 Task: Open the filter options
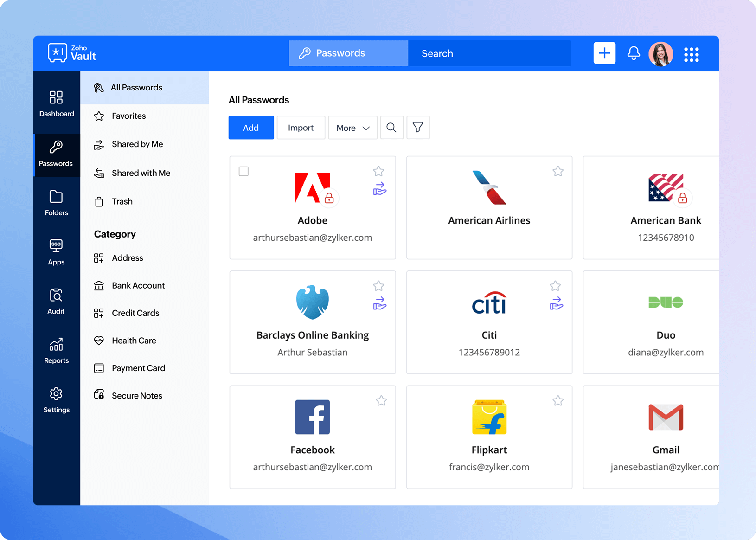(418, 128)
